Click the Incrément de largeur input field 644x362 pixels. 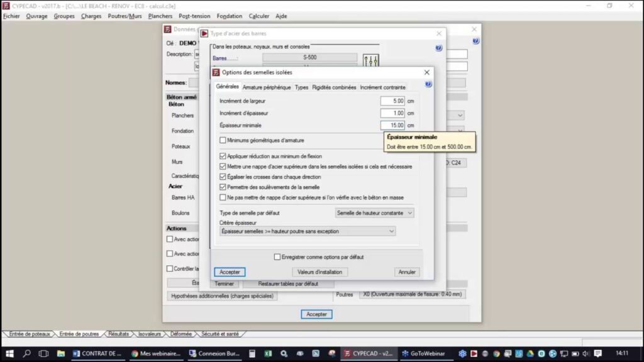[x=392, y=101]
